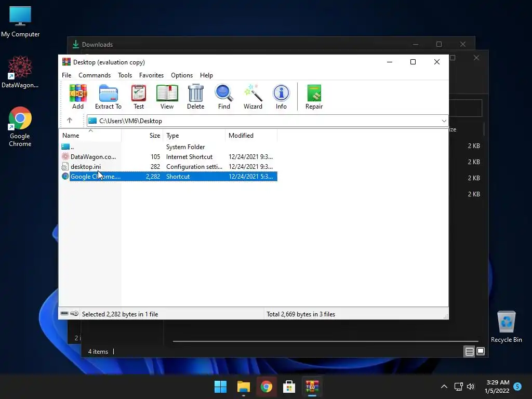Click the Downloads window title
532x399 pixels.
97,45
